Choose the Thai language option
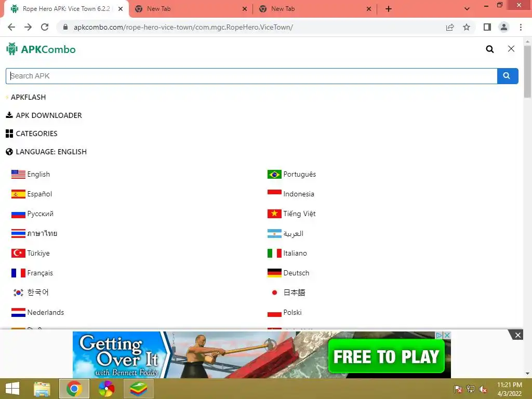Screen dimensions: 532x399 42,233
